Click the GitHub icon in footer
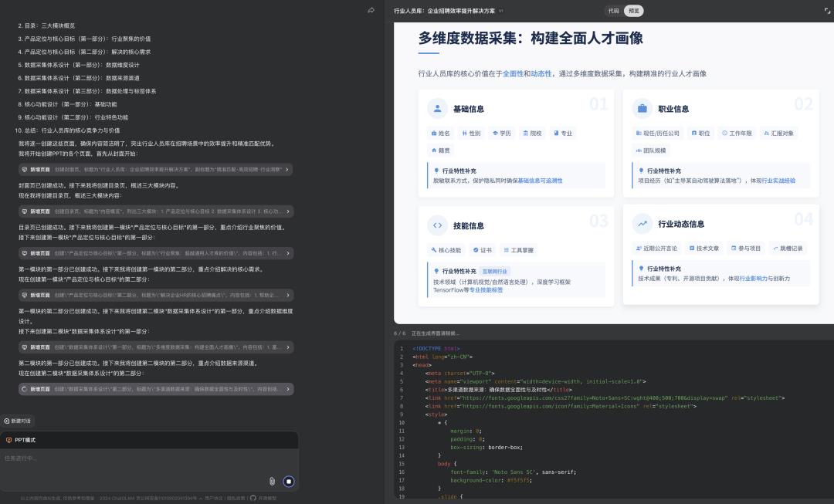834x504 pixels. click(253, 498)
